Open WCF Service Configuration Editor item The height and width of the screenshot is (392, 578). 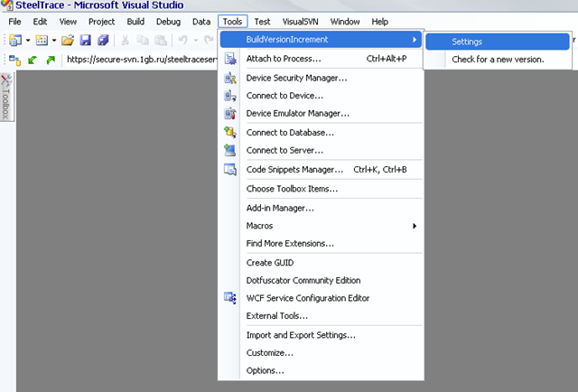(321, 298)
